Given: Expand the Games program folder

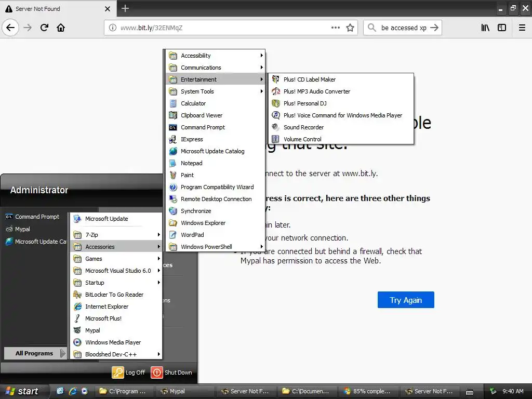Looking at the screenshot, I should 116,259.
